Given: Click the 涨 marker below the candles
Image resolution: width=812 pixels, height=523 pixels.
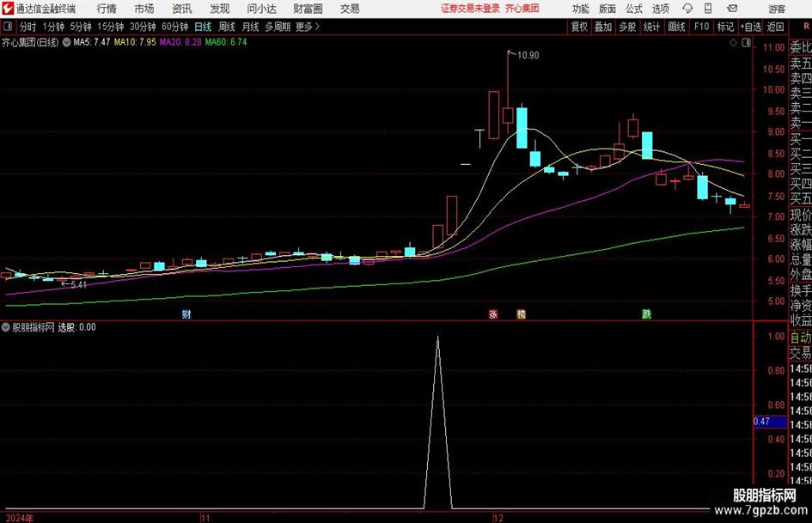Looking at the screenshot, I should click(x=493, y=313).
